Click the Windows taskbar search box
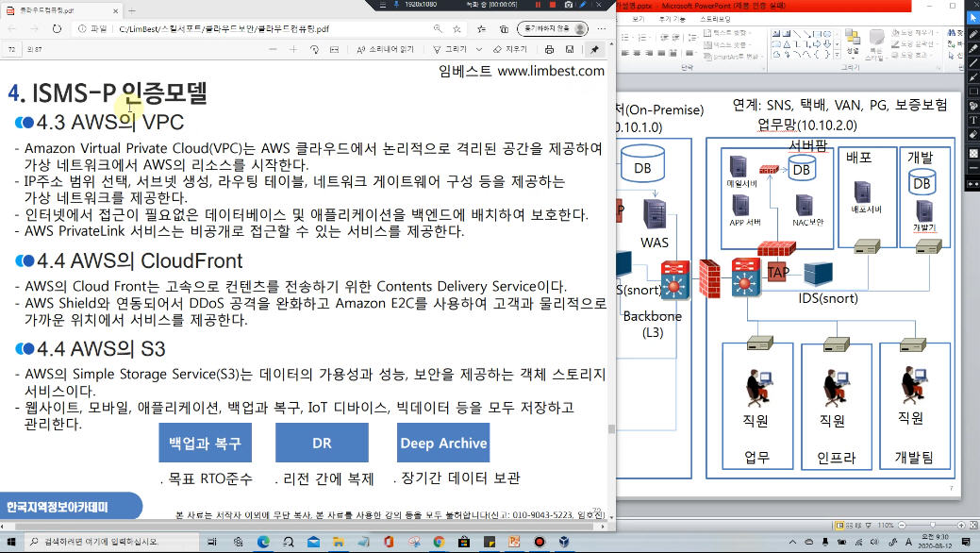 [x=111, y=542]
